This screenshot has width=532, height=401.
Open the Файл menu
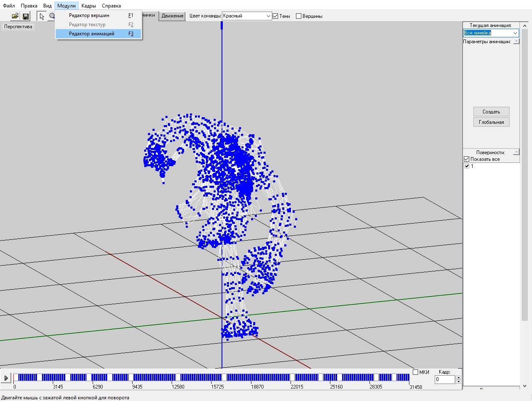pyautogui.click(x=9, y=6)
